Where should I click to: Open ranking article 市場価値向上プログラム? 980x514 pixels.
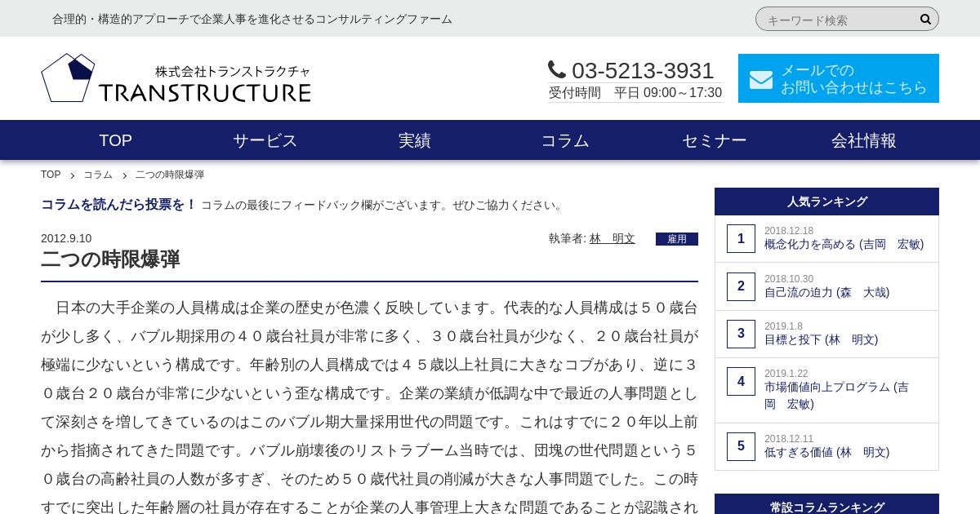coord(836,395)
